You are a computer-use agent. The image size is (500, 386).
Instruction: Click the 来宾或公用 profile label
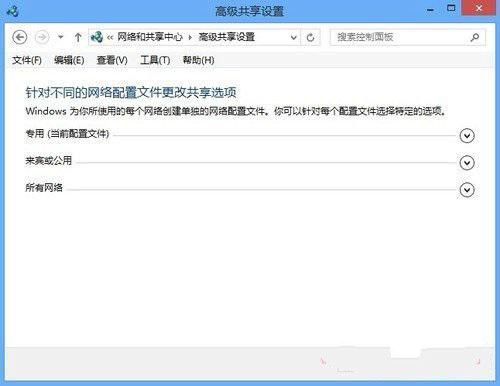click(x=49, y=161)
